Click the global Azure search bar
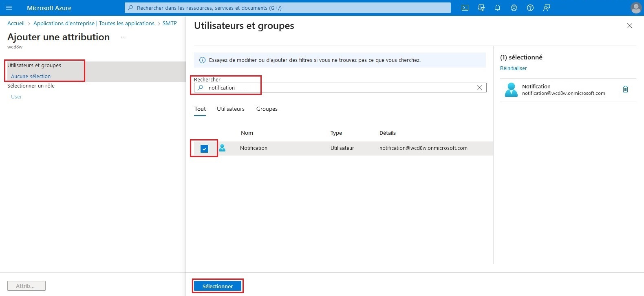This screenshot has width=644, height=296. pos(288,8)
